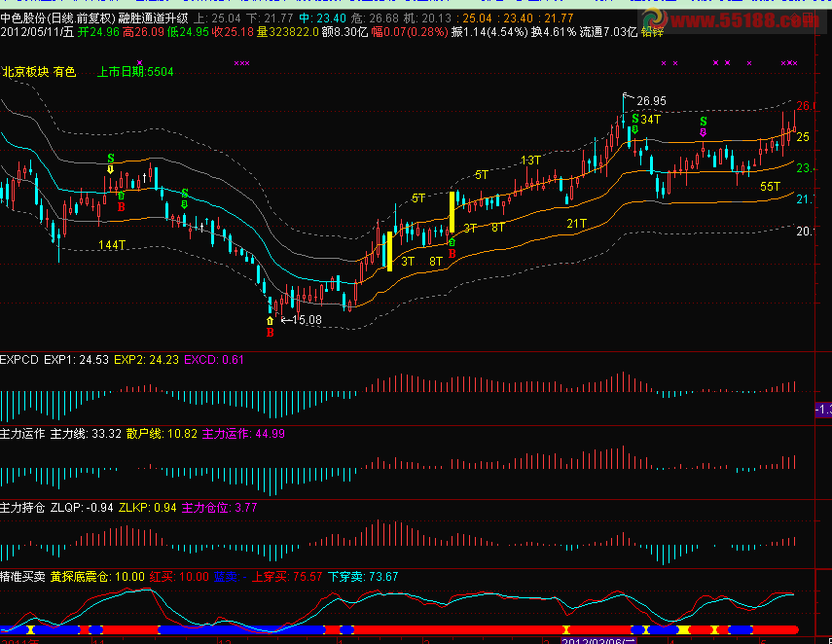Click the 机: 20.13 opportunity line value

(427, 18)
